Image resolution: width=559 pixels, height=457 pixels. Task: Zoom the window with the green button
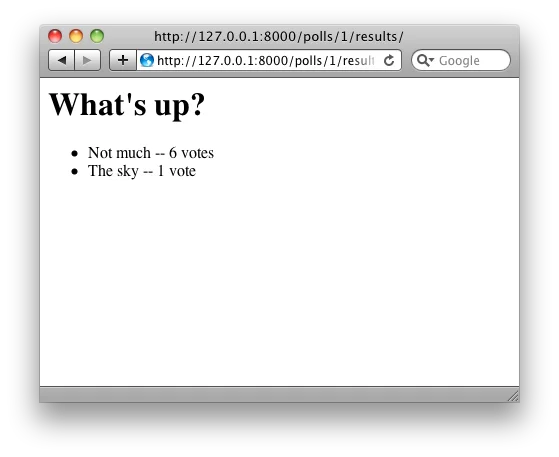pyautogui.click(x=97, y=36)
